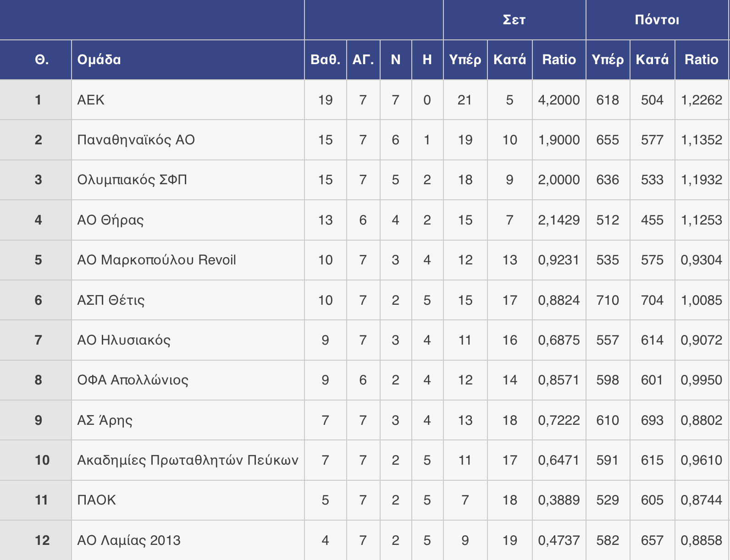Click the Βαθ. points column header
The height and width of the screenshot is (560, 730).
pos(325,60)
